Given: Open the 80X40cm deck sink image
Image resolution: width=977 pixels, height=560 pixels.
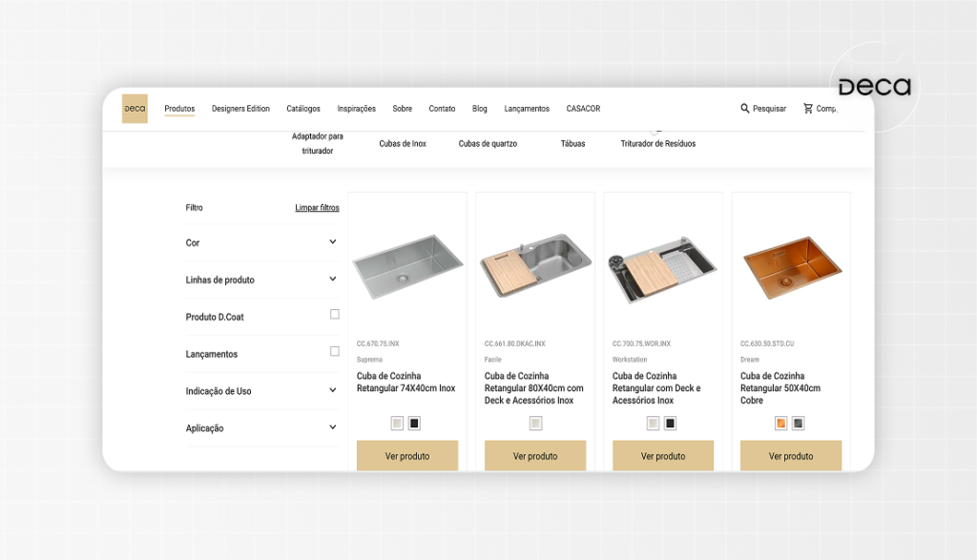Looking at the screenshot, I should pyautogui.click(x=535, y=266).
